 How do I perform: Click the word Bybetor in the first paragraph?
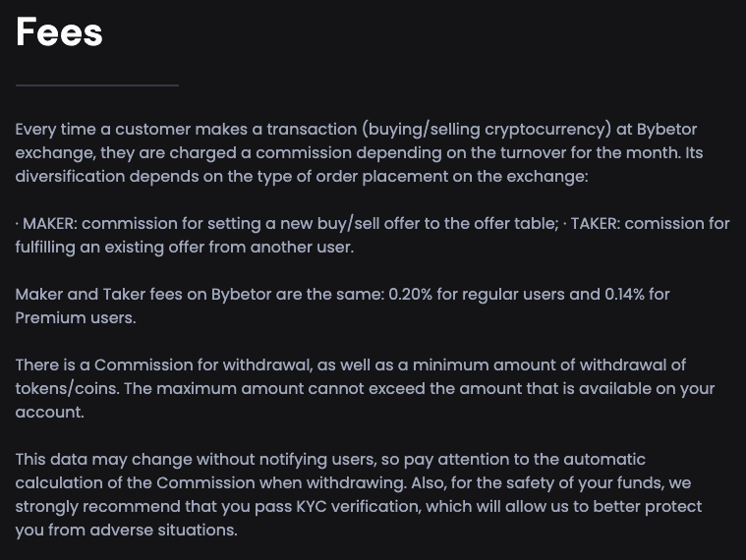coord(666,129)
